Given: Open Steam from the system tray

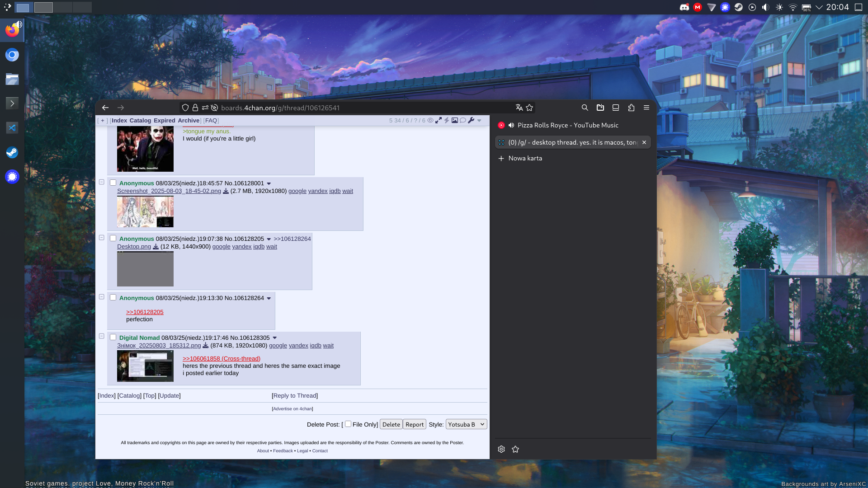Looking at the screenshot, I should [738, 7].
